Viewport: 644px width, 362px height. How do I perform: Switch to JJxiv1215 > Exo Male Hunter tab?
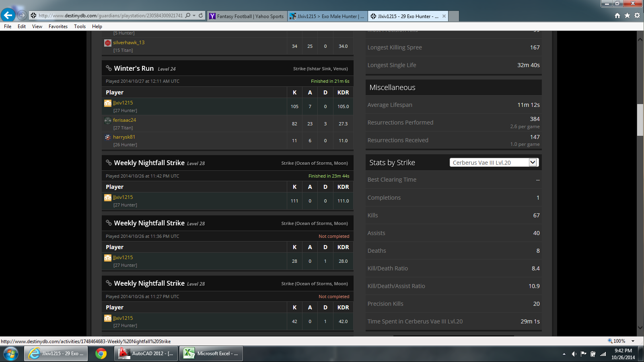pos(327,16)
